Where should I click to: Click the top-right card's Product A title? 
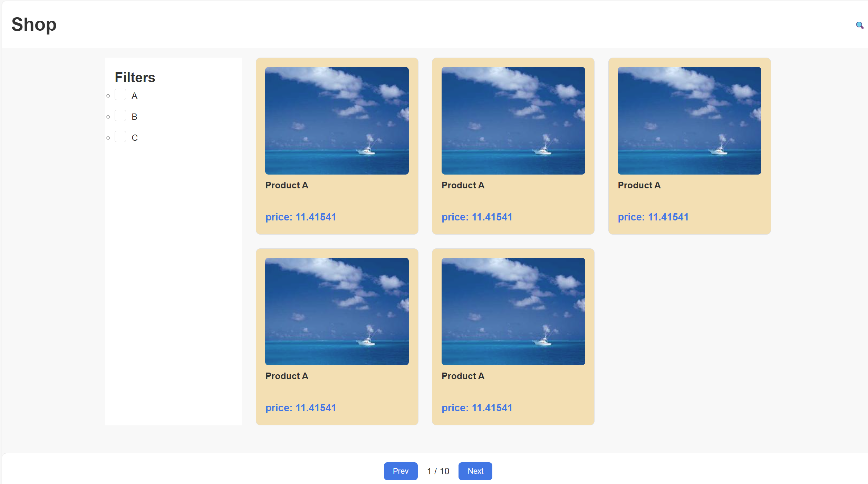pyautogui.click(x=639, y=185)
